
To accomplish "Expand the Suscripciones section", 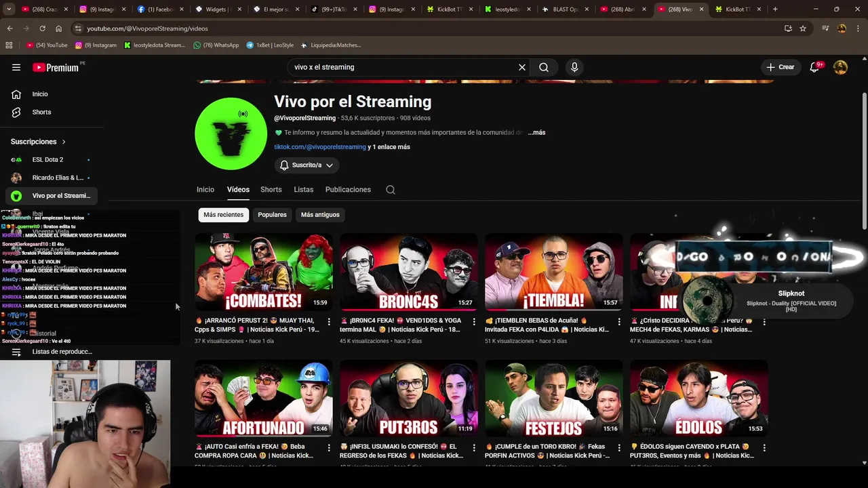I will click(x=39, y=142).
